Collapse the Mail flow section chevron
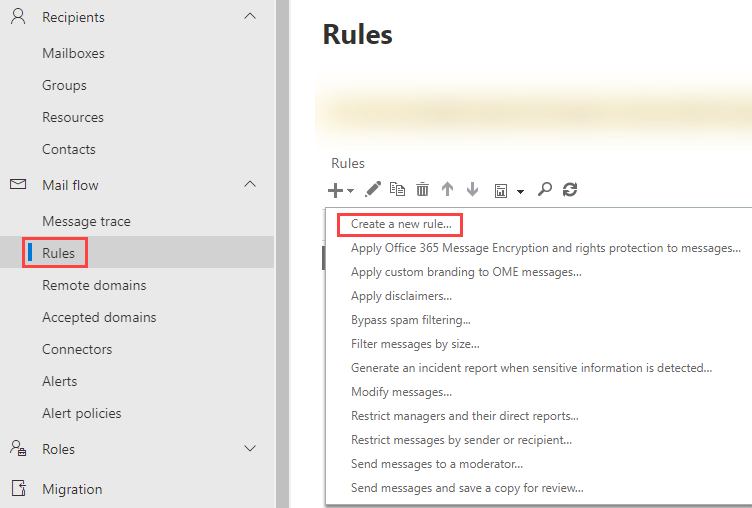The height and width of the screenshot is (508, 752). (x=250, y=184)
